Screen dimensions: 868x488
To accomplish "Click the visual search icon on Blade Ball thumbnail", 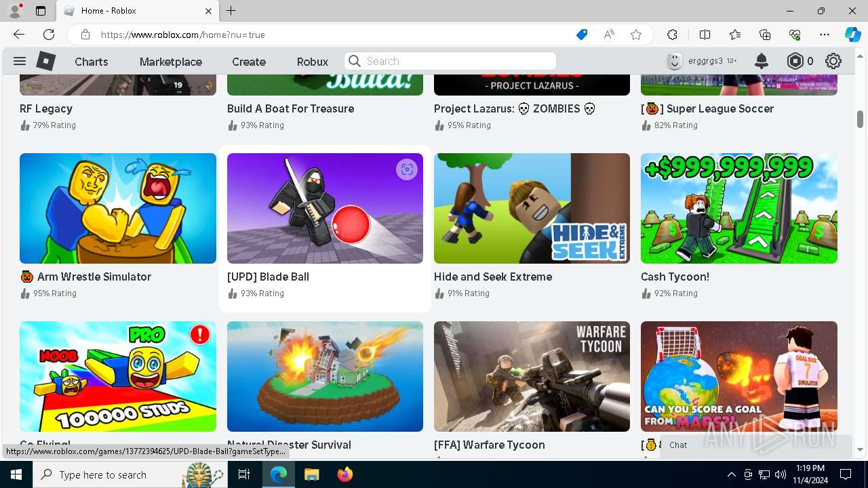I will tap(407, 169).
